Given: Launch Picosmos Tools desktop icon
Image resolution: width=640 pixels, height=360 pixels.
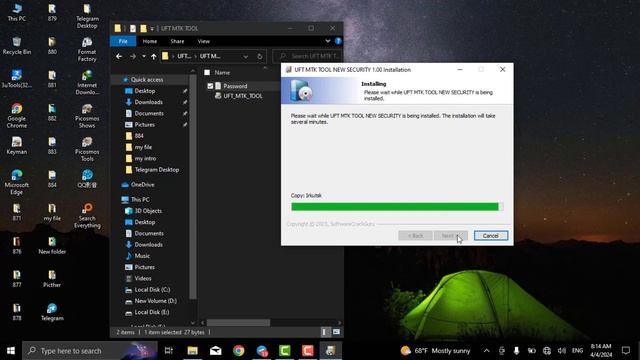Looking at the screenshot, I should tap(87, 149).
